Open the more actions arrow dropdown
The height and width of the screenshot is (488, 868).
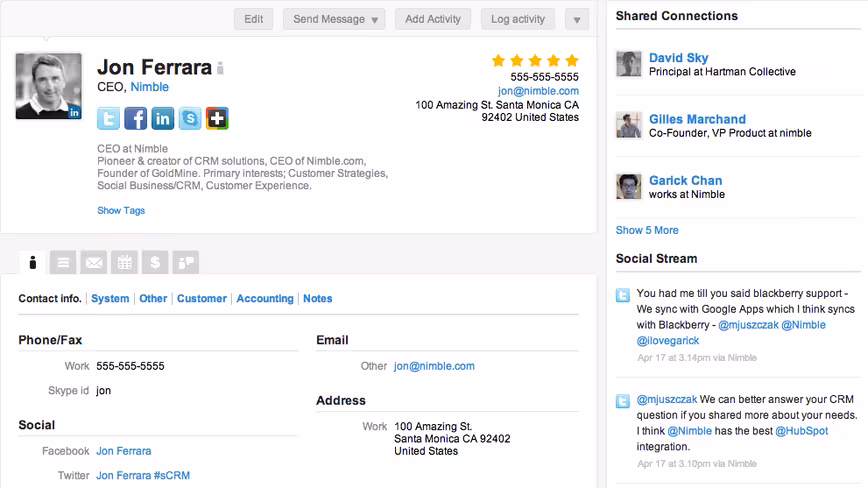pyautogui.click(x=577, y=19)
